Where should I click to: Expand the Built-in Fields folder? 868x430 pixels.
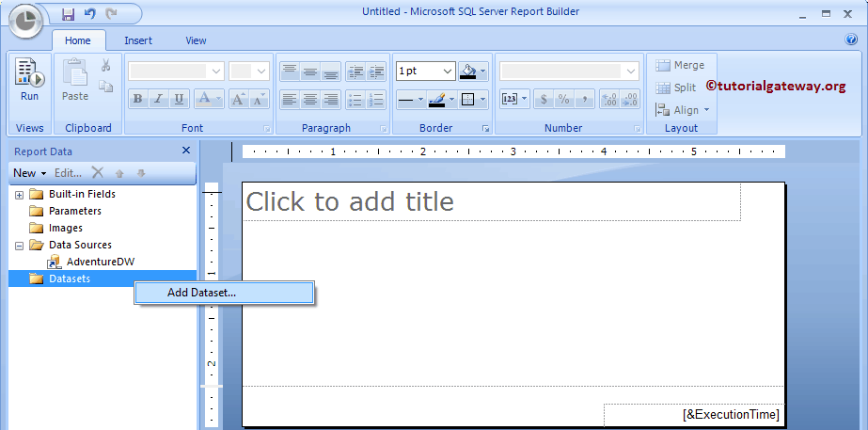(19, 195)
